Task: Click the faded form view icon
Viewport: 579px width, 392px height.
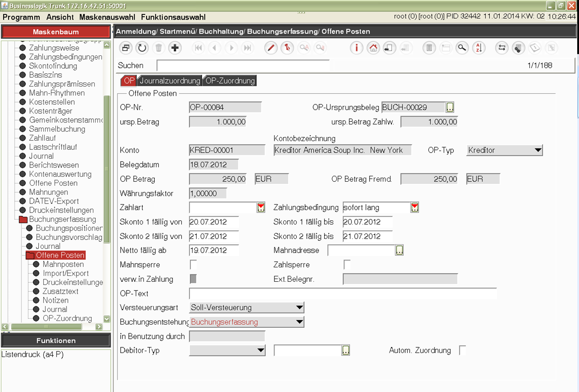Action: coord(445,48)
